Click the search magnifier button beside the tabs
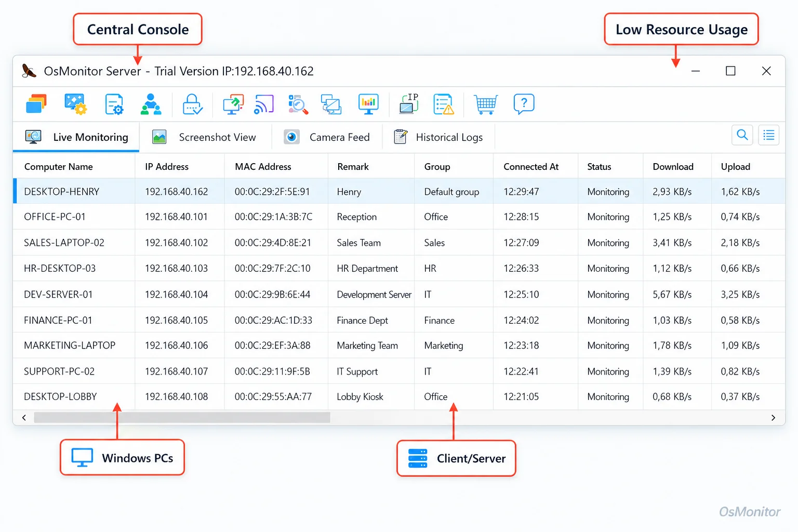The width and height of the screenshot is (798, 532). click(x=742, y=135)
